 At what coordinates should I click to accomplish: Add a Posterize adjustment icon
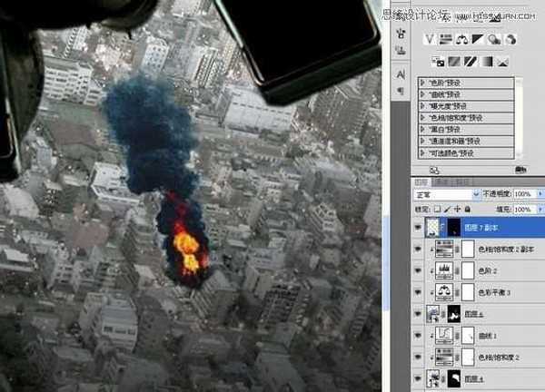454,62
